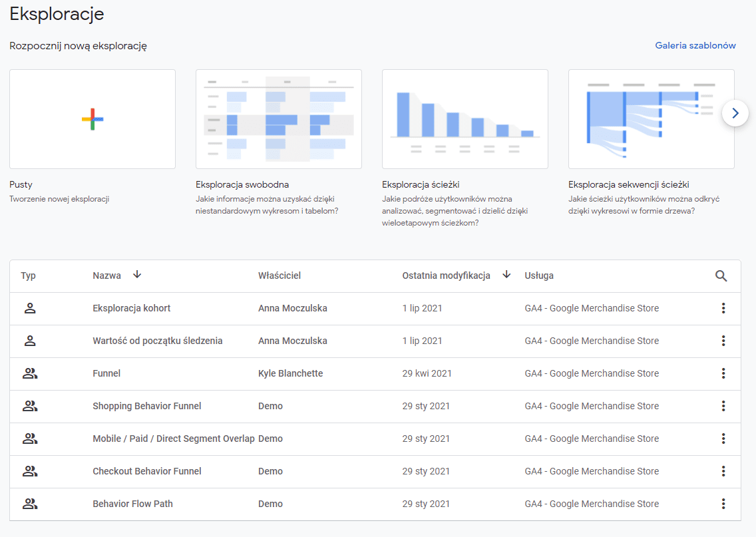Show next templates with the right chevron
The image size is (756, 537).
[x=735, y=113]
